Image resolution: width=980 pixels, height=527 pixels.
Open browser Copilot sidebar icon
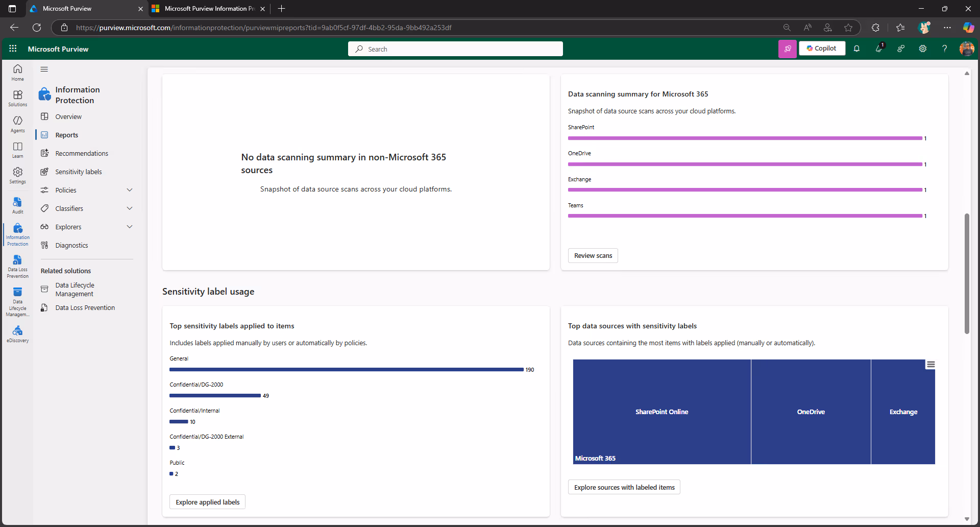point(968,28)
